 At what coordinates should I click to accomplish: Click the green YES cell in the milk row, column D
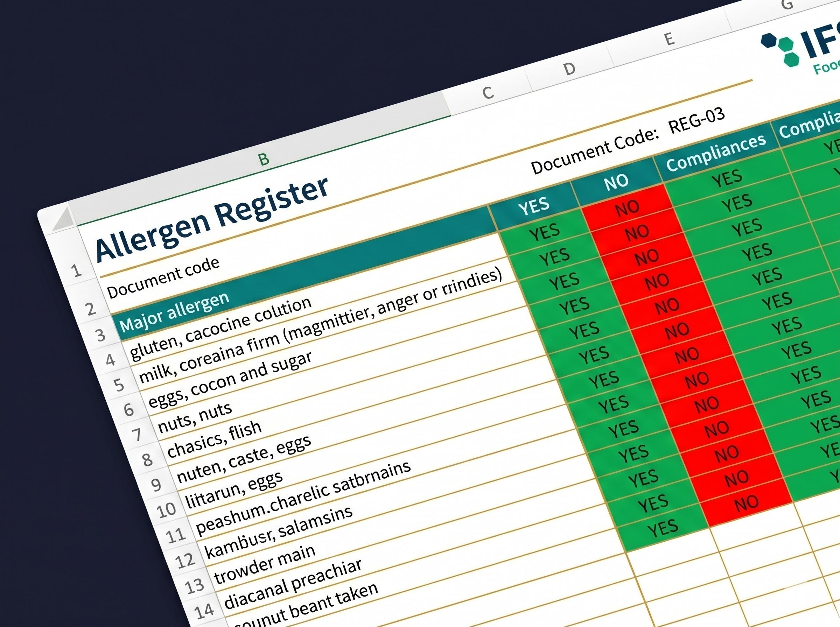[554, 256]
